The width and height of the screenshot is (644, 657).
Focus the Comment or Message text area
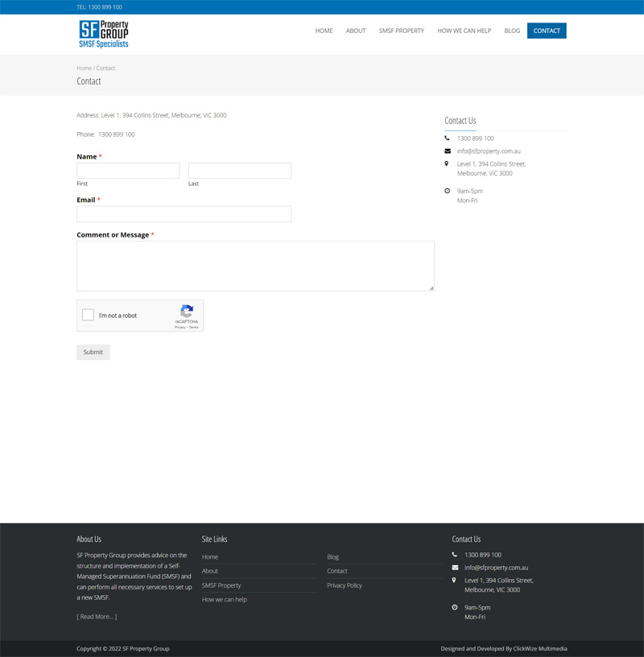256,266
